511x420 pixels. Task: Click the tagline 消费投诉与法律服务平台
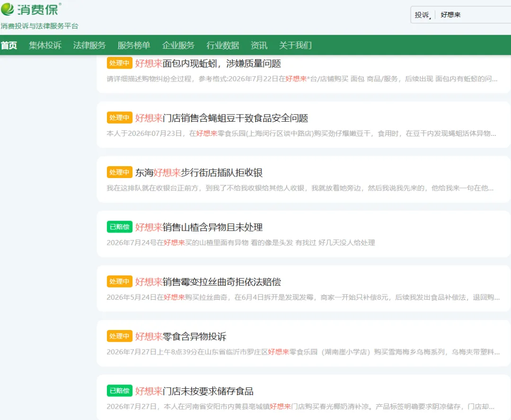point(39,26)
